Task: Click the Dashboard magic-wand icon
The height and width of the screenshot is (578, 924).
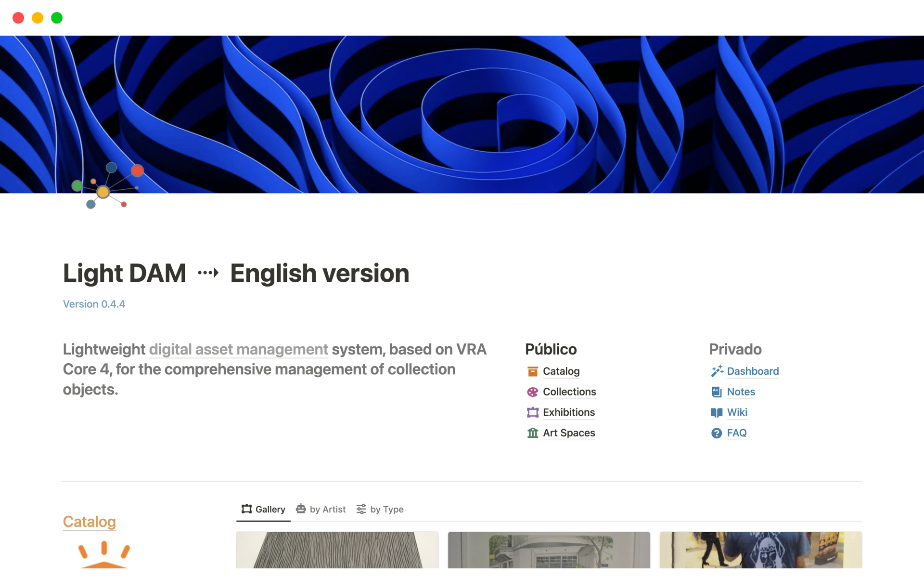Action: point(717,371)
